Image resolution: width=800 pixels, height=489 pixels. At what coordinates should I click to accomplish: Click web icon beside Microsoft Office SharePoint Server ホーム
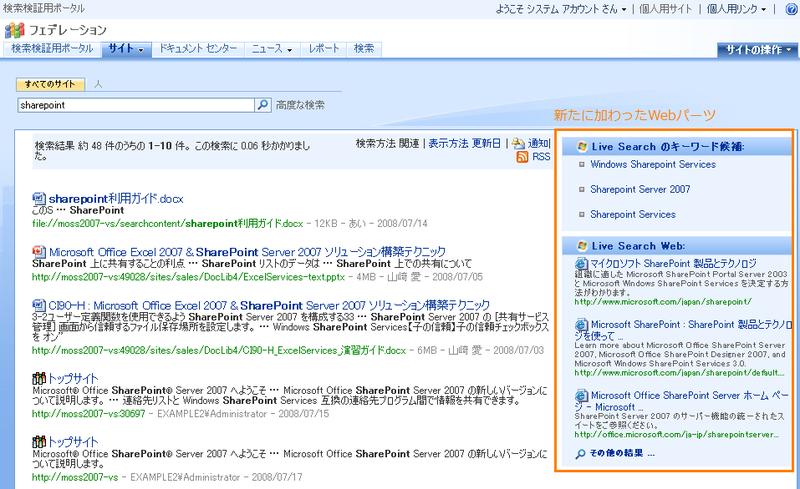(581, 396)
